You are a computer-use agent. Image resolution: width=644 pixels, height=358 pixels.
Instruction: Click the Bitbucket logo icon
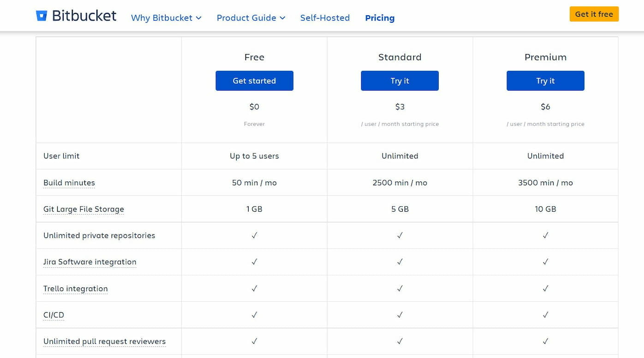click(42, 16)
